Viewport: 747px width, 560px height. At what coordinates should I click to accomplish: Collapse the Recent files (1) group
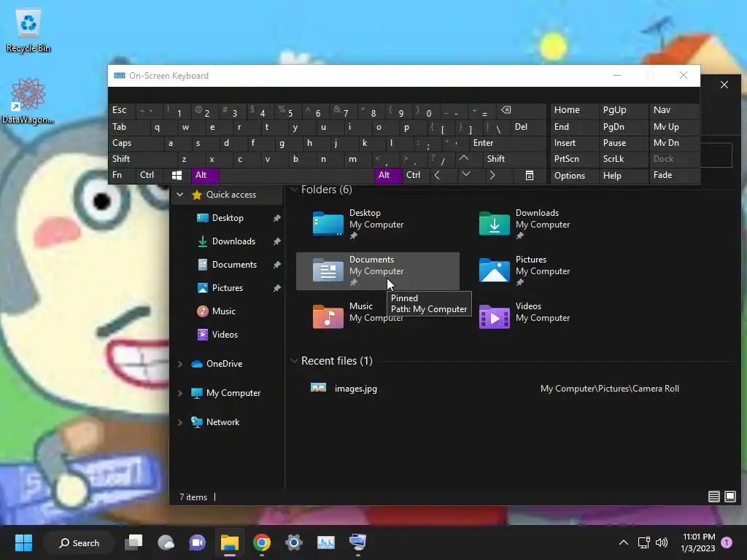294,361
